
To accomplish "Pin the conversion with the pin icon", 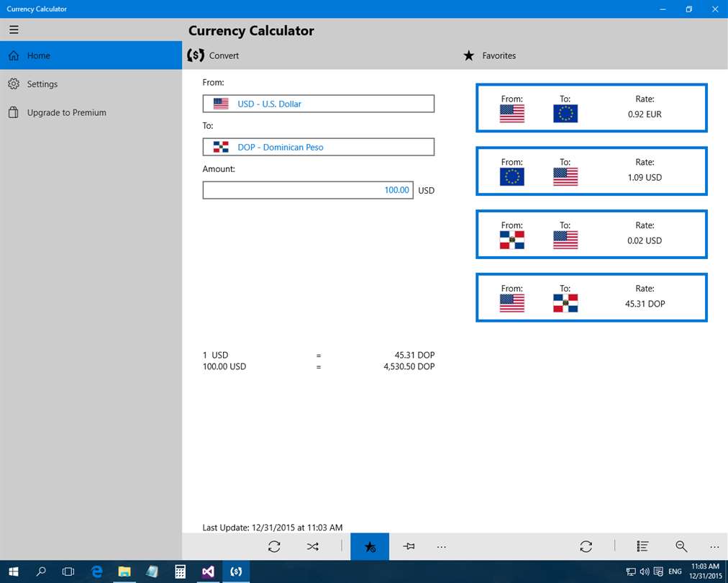I will (409, 546).
